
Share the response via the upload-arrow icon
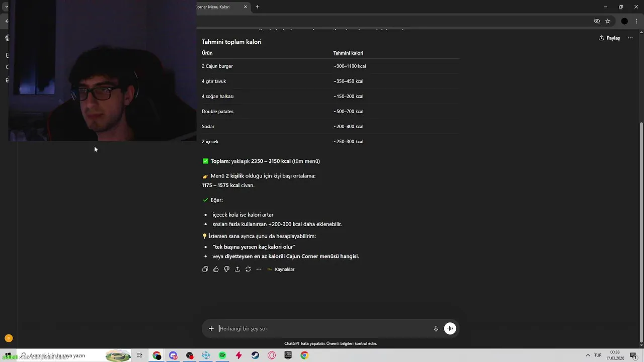click(237, 269)
